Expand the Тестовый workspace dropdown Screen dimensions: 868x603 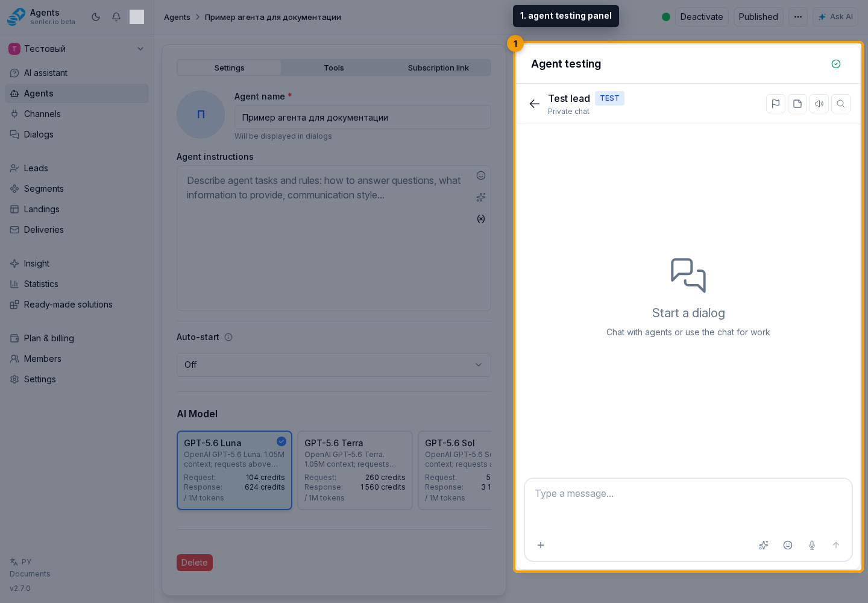77,49
